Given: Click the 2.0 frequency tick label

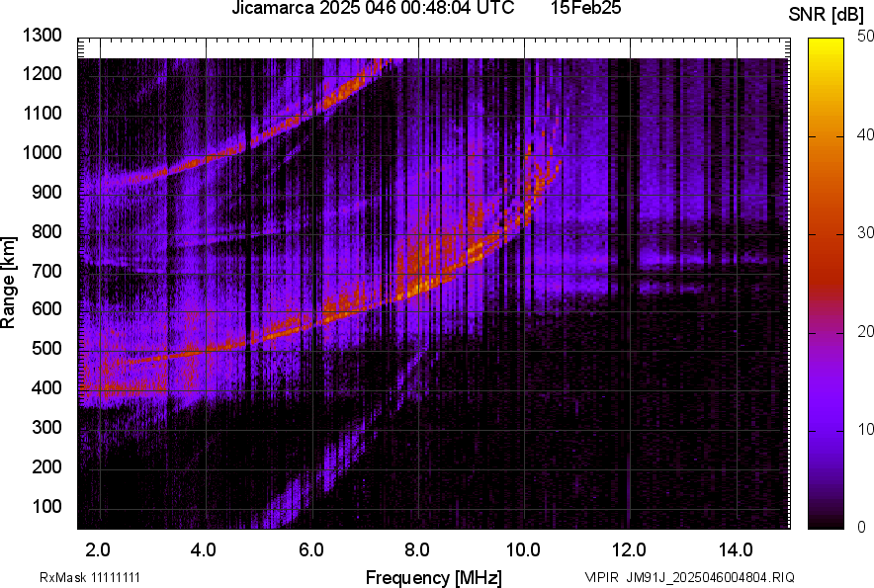Looking at the screenshot, I should 97,549.
